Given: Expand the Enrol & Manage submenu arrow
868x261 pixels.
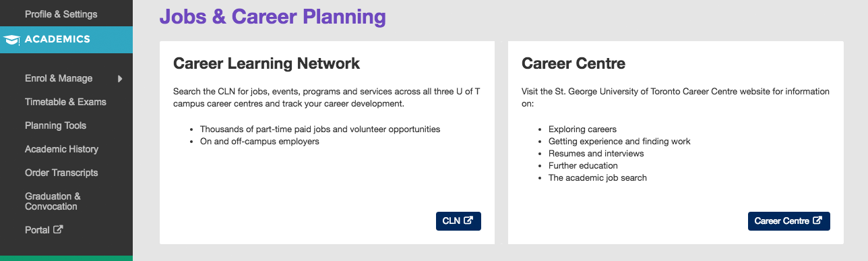Looking at the screenshot, I should pos(120,79).
